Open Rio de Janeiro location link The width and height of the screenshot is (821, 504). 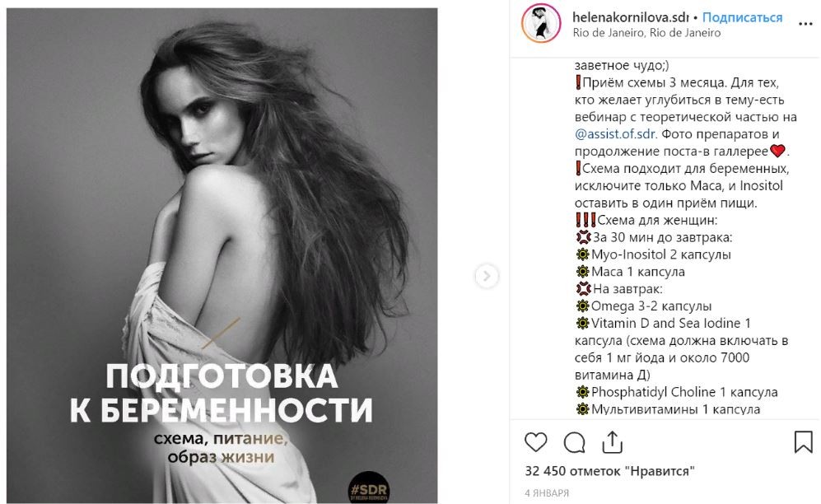pos(646,33)
